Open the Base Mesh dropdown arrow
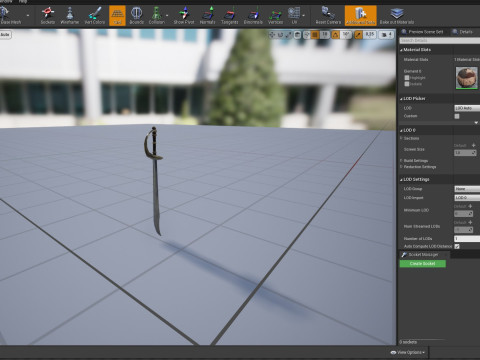This screenshot has width=480, height=360. point(28,15)
